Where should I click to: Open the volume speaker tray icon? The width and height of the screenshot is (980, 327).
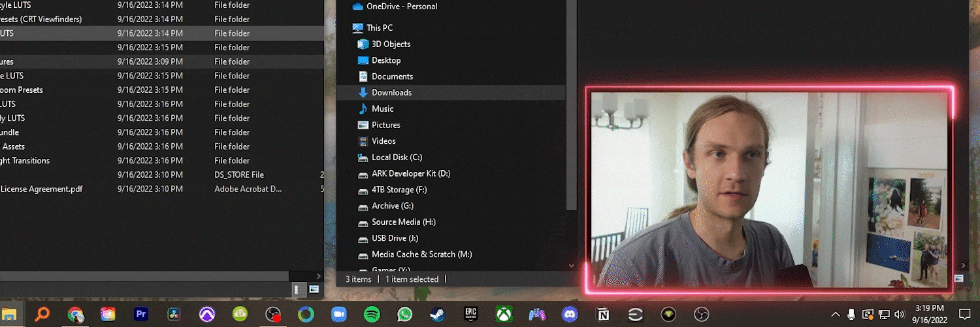point(900,315)
